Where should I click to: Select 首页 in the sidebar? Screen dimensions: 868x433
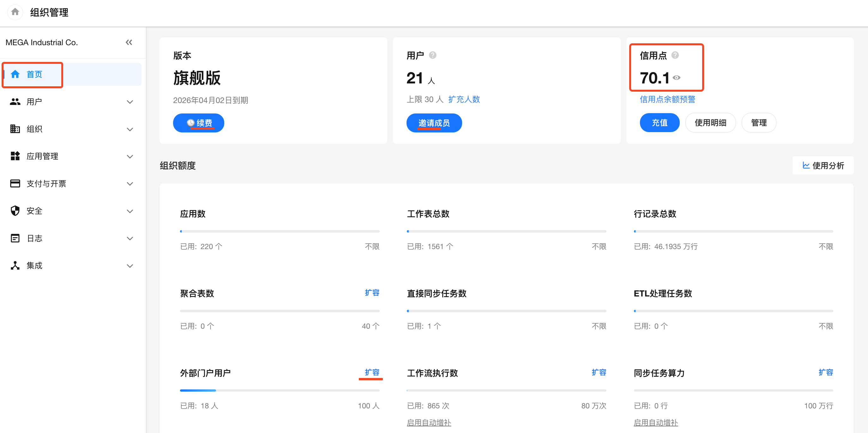pyautogui.click(x=34, y=74)
